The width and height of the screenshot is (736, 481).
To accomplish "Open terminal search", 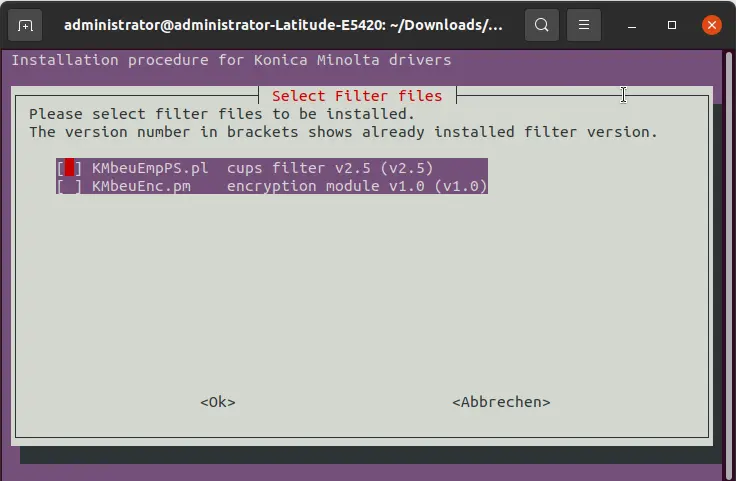I will pos(542,25).
